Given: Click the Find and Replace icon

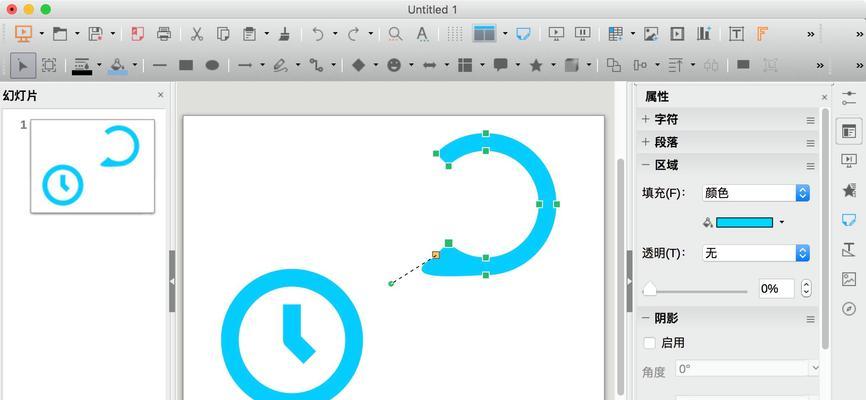Looking at the screenshot, I should pyautogui.click(x=395, y=34).
